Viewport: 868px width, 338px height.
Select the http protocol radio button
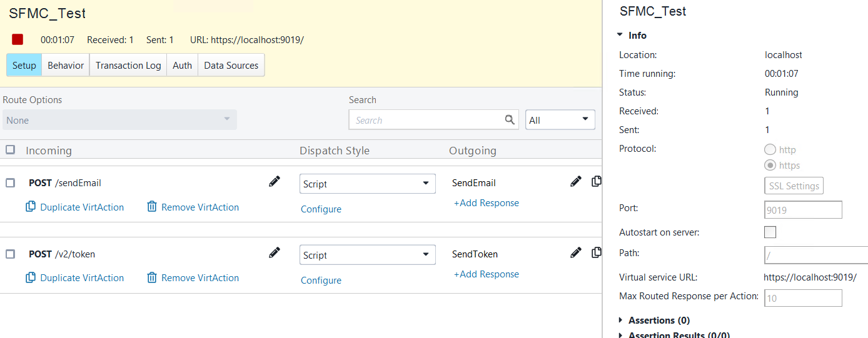[770, 149]
